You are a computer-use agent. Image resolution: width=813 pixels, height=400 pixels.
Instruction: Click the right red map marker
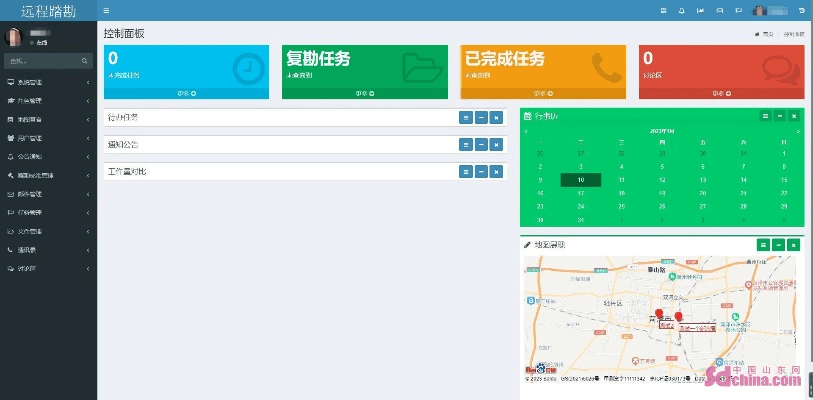(x=678, y=316)
